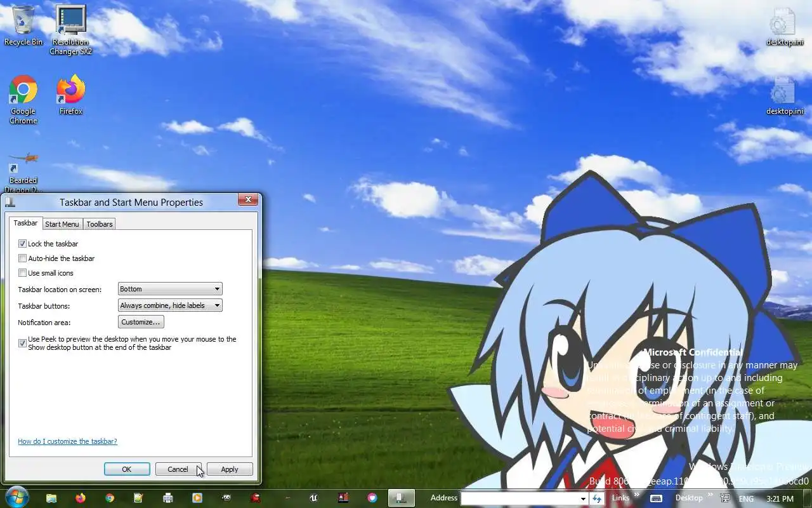Click the Desktop toolbar label
This screenshot has width=812, height=508.
click(689, 498)
